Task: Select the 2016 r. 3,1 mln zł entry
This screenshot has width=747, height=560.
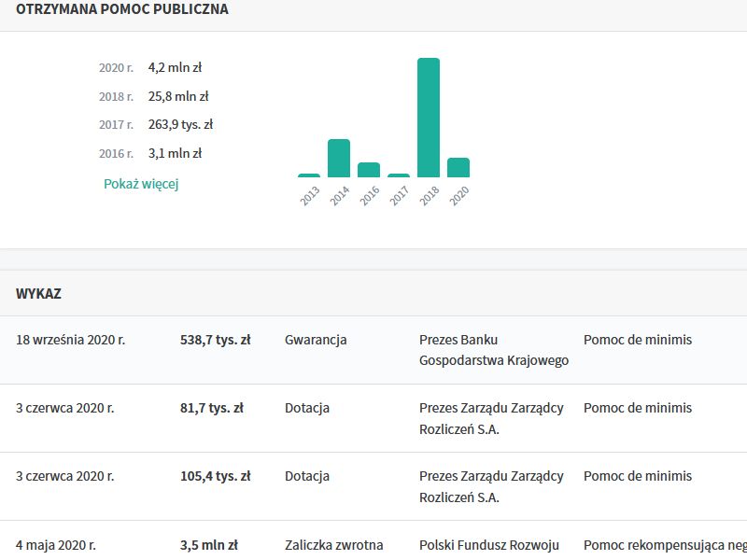Action: [150, 154]
